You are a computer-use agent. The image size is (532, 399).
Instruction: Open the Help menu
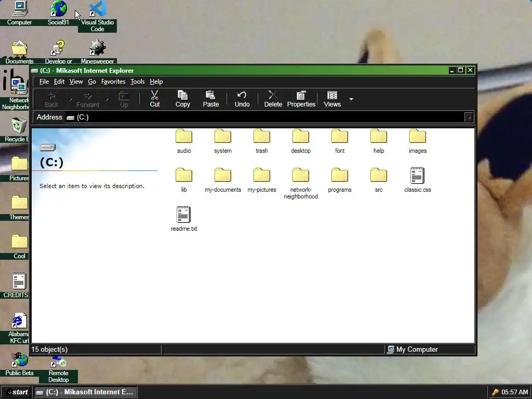click(156, 82)
